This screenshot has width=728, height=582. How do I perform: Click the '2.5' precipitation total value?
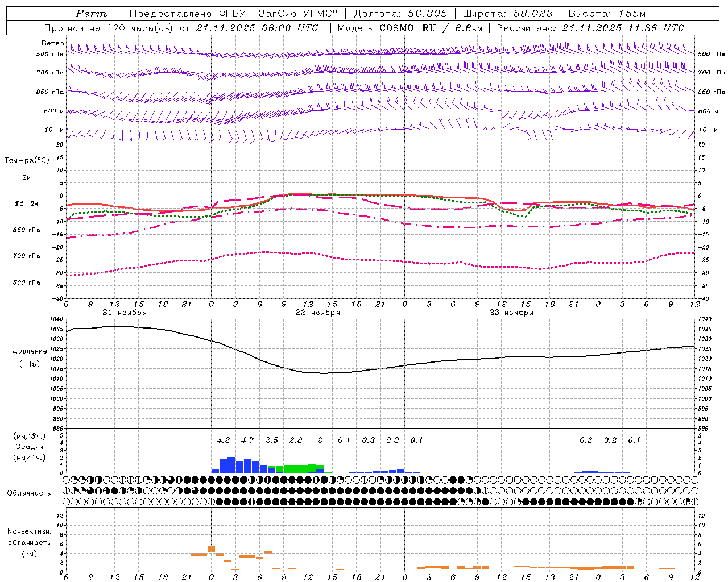[x=272, y=440]
